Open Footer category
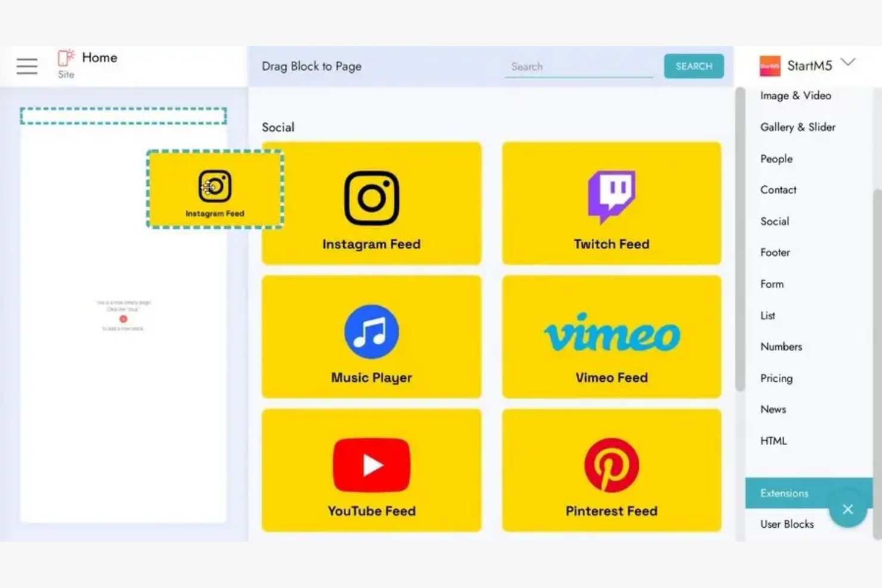This screenshot has height=588, width=882. click(x=775, y=252)
